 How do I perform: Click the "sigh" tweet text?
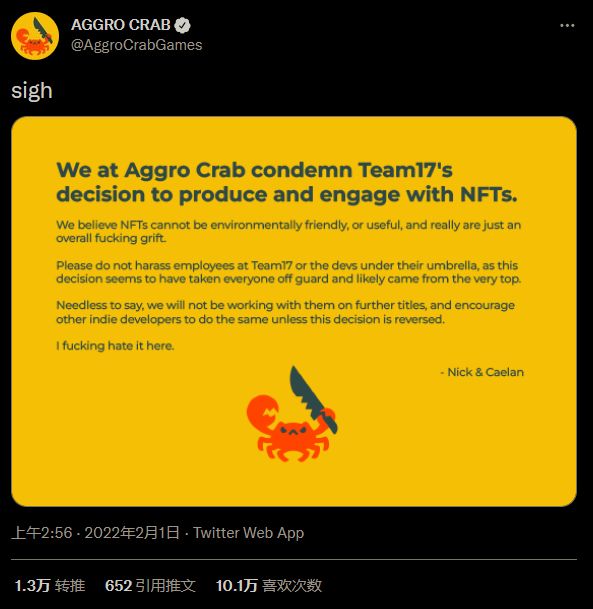click(x=32, y=91)
